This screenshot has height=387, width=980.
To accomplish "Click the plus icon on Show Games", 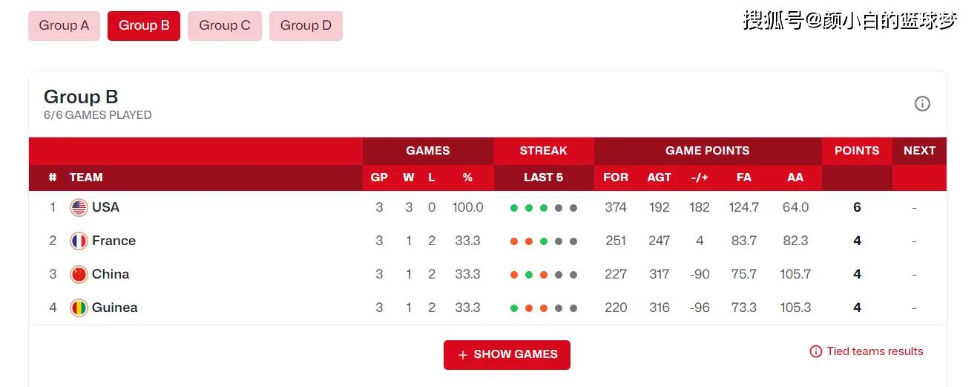I will (463, 355).
